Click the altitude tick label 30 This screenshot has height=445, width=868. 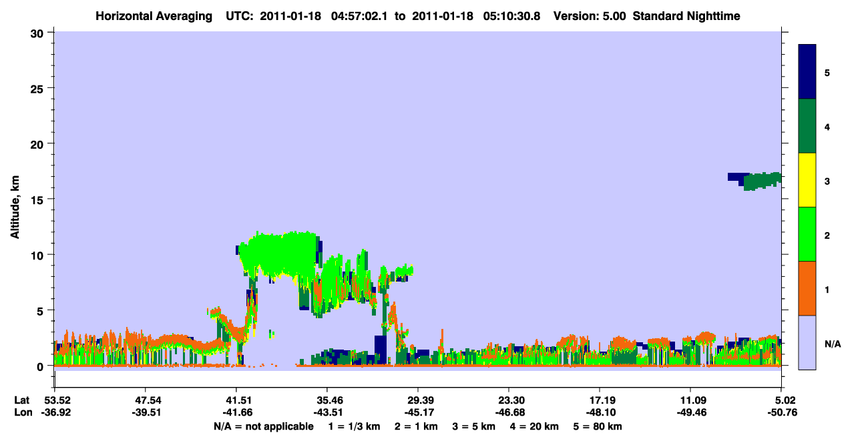[x=39, y=33]
